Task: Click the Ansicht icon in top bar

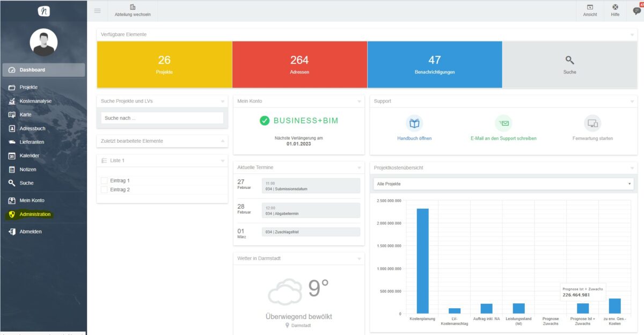Action: 590,7
